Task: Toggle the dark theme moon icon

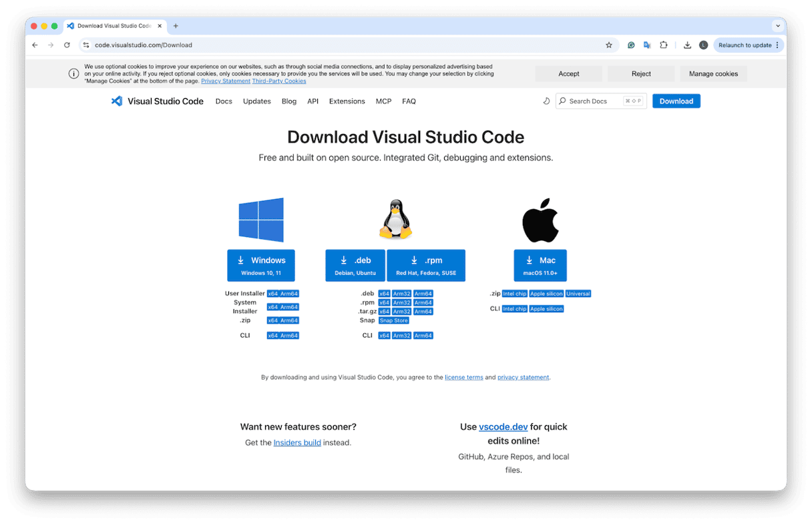Action: click(546, 101)
